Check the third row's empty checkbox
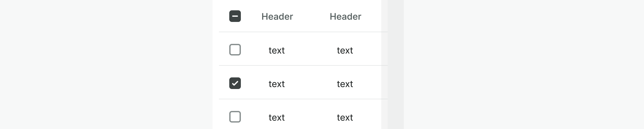The height and width of the screenshot is (129, 644). (x=235, y=117)
